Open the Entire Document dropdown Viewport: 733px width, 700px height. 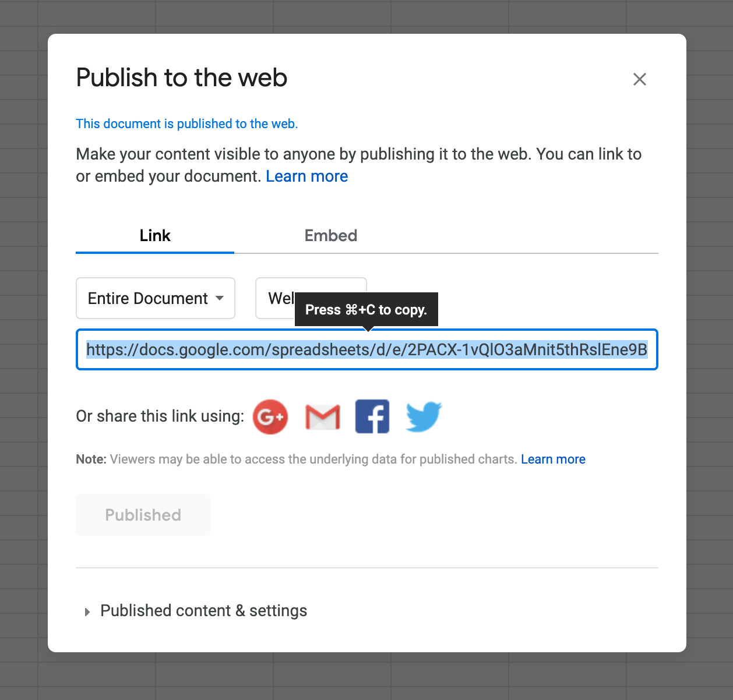click(x=156, y=298)
